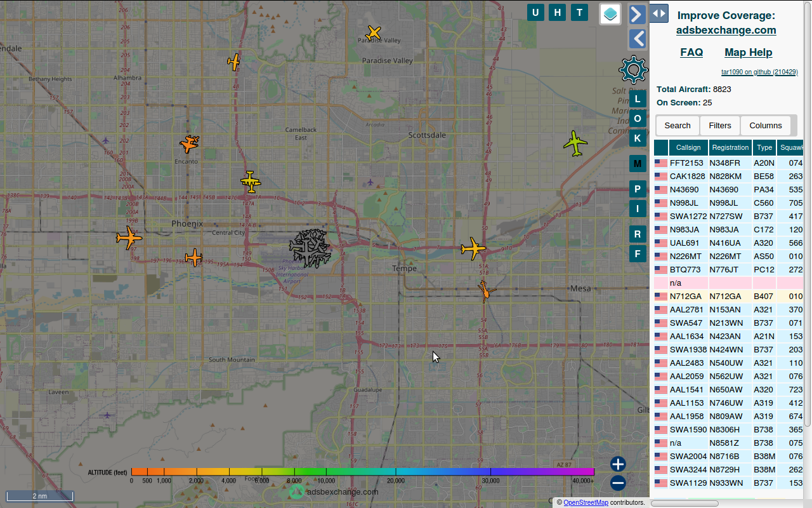Select the CAK1828 table row
Screen dimensions: 812x508
coord(728,177)
